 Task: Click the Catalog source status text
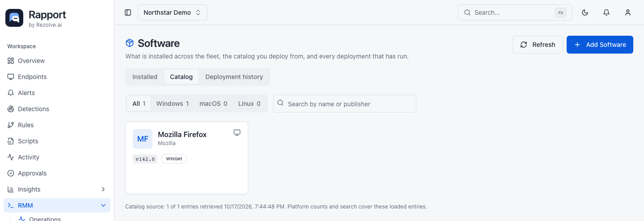pyautogui.click(x=276, y=207)
